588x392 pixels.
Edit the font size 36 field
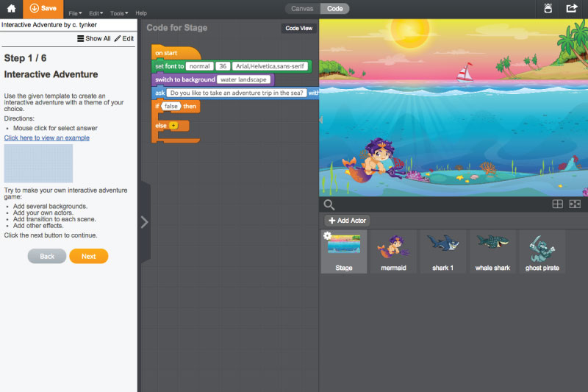pyautogui.click(x=223, y=66)
